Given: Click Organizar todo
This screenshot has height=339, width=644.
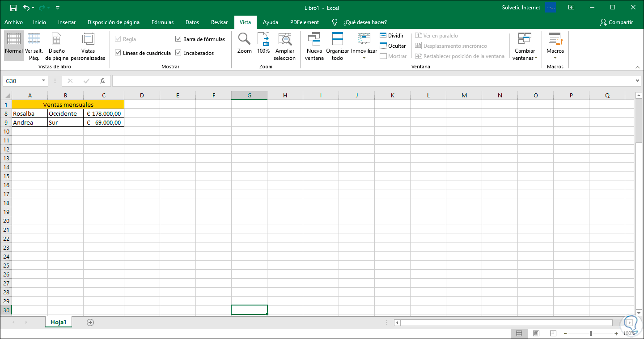Looking at the screenshot, I should point(337,46).
